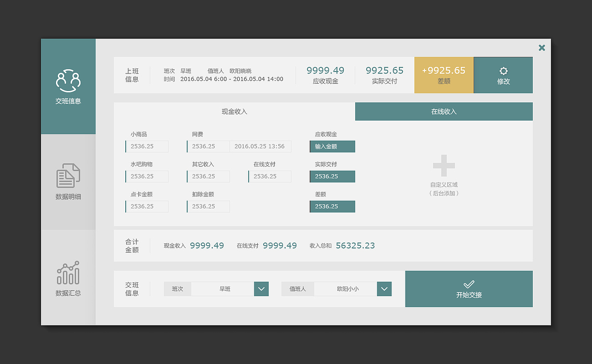The width and height of the screenshot is (592, 364).
Task: Click the 实际交付 teal value box
Action: pyautogui.click(x=332, y=176)
